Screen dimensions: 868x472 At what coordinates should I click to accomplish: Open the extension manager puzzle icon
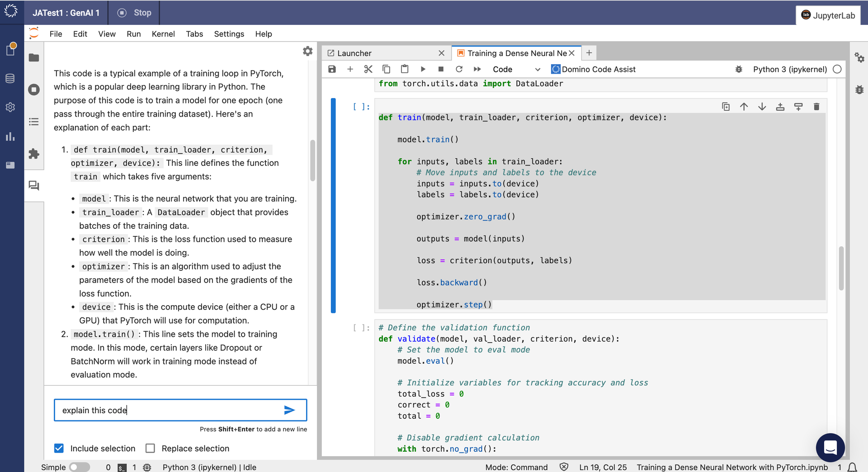pos(34,154)
